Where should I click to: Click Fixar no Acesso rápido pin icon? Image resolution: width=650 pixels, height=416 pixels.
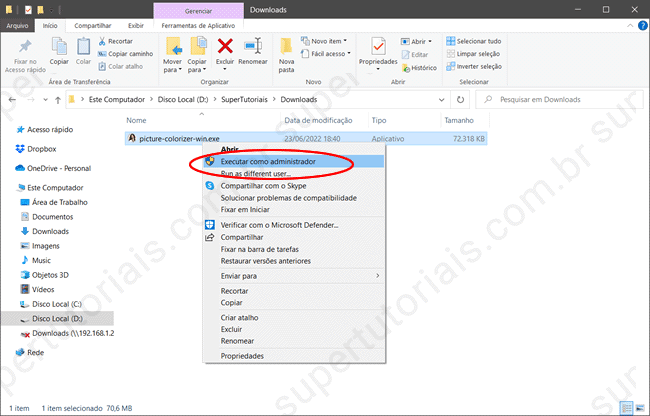click(25, 46)
